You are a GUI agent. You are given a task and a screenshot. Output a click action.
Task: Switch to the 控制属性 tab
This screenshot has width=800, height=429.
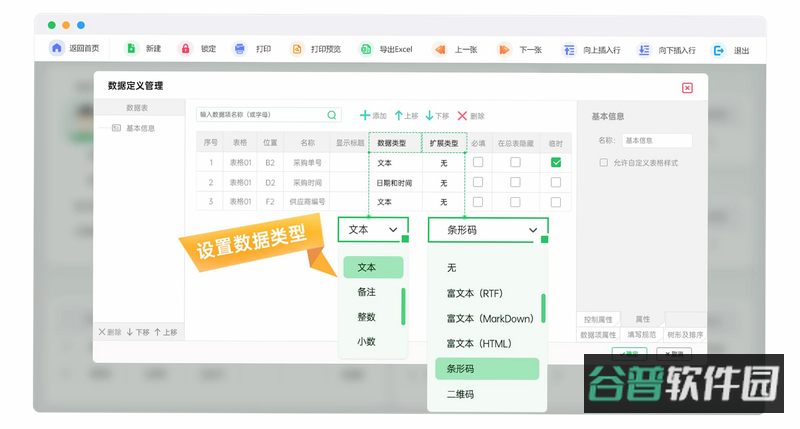click(x=598, y=319)
